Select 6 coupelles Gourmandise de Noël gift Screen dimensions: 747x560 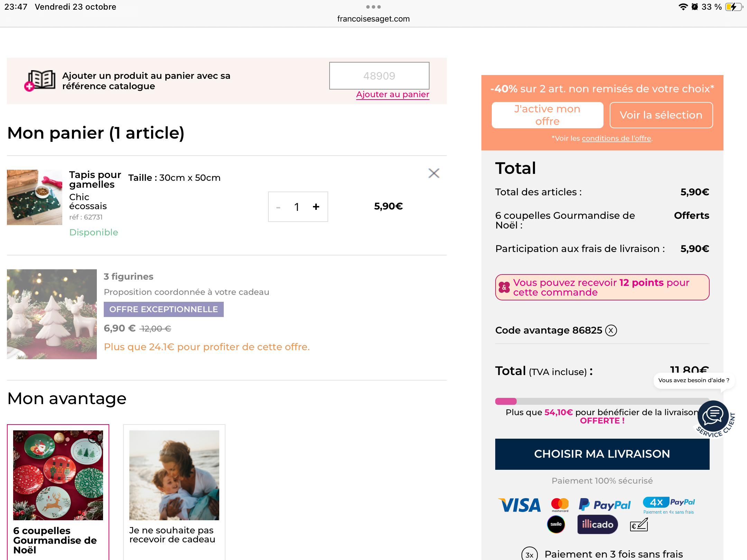tap(58, 492)
